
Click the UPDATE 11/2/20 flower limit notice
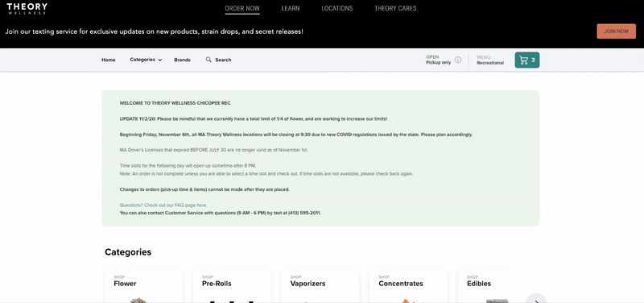point(254,118)
